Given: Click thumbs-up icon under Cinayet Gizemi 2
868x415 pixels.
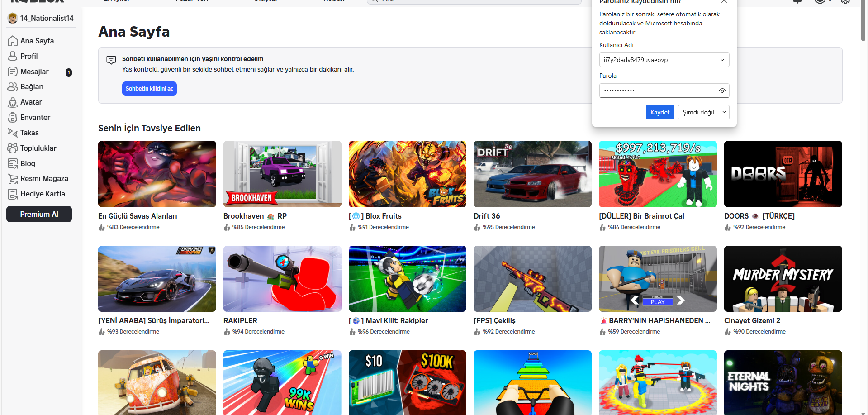Looking at the screenshot, I should tap(728, 332).
